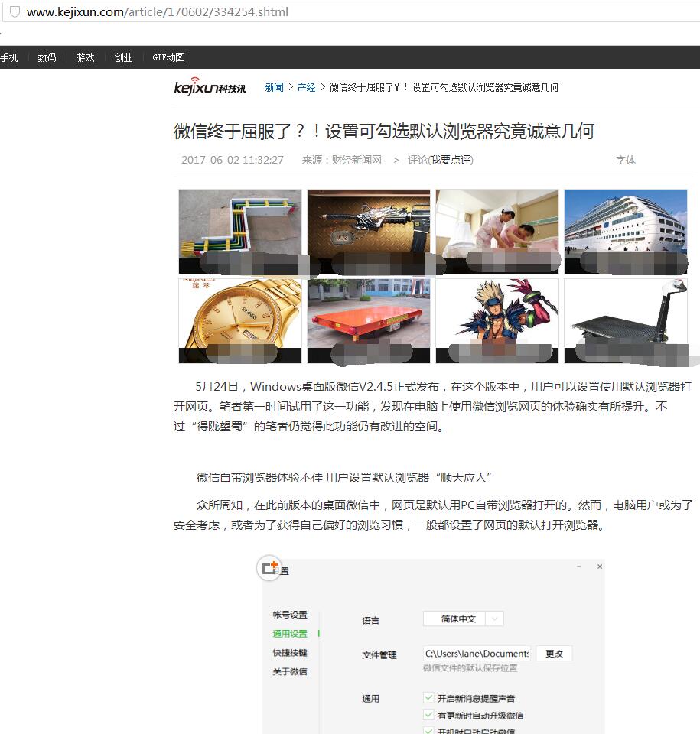The image size is (700, 734).
Task: Select 关于微信 in settings sidebar
Action: pos(290,672)
